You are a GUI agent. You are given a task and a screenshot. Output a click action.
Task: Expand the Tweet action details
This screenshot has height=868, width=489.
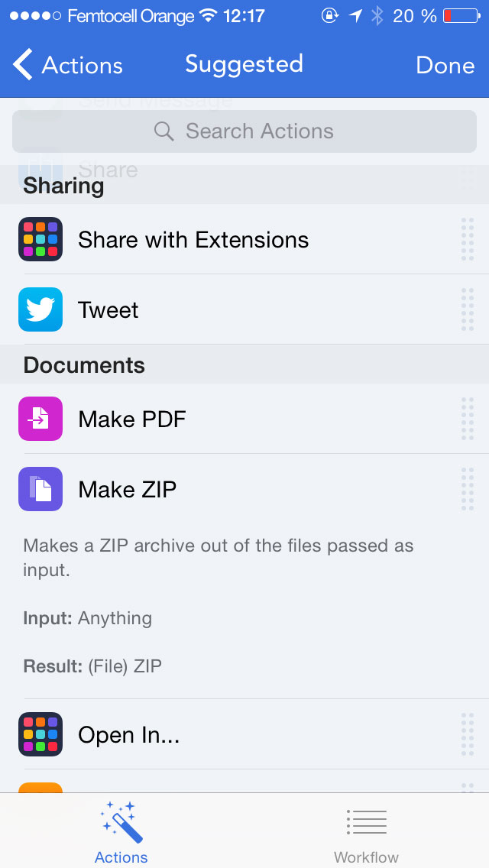(244, 309)
